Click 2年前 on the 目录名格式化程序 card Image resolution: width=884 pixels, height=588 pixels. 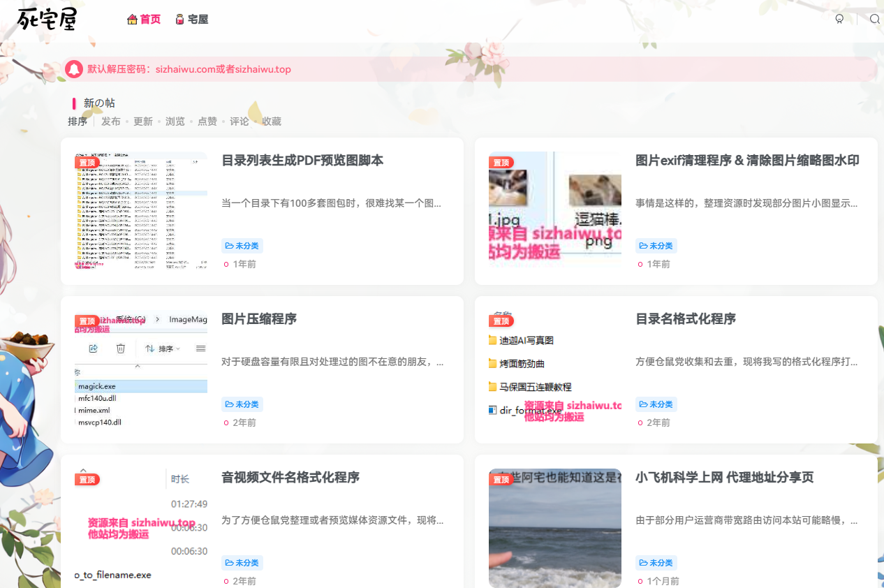click(x=658, y=422)
